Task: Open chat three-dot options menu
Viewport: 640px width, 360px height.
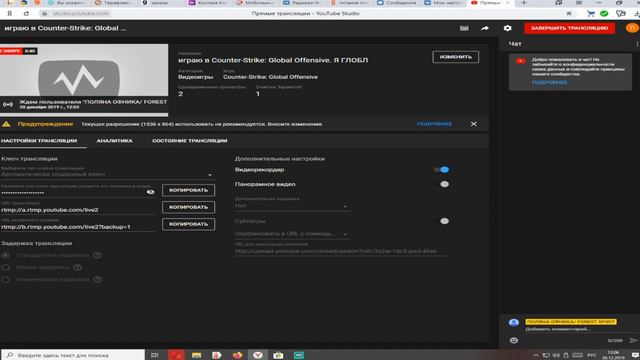Action: (637, 44)
